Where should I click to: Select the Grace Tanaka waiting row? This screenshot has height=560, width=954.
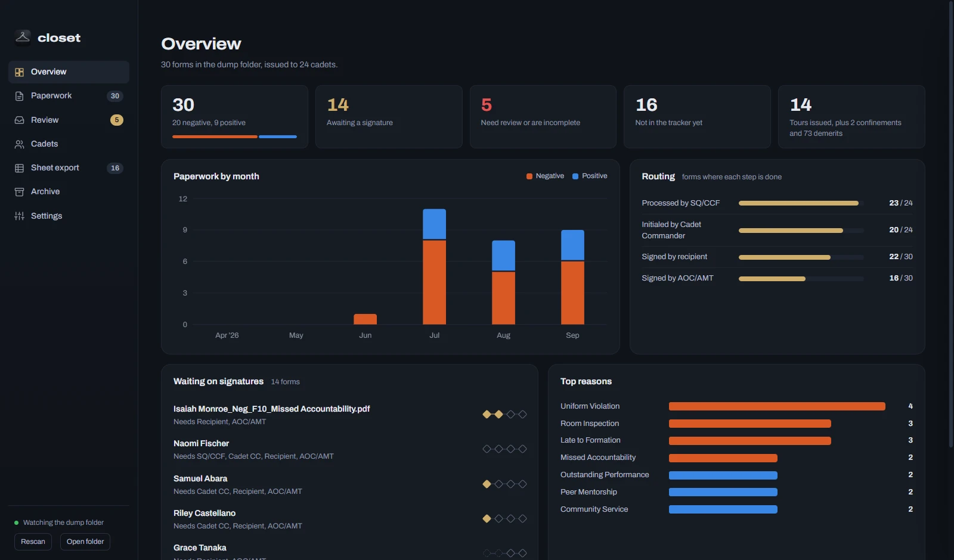(349, 551)
